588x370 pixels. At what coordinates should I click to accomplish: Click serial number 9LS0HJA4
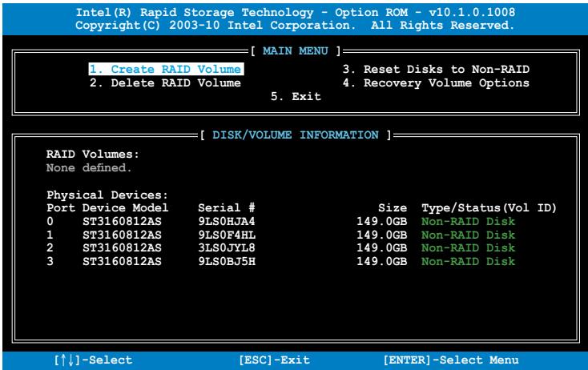(227, 221)
